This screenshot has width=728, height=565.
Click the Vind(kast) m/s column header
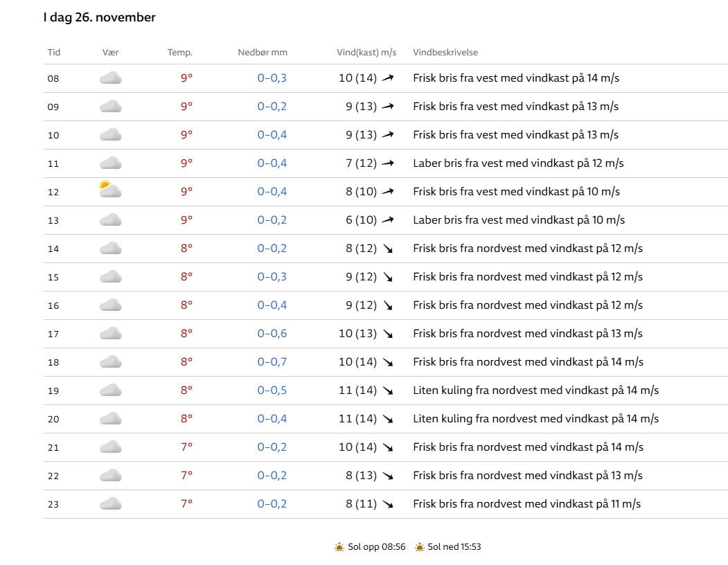[366, 53]
